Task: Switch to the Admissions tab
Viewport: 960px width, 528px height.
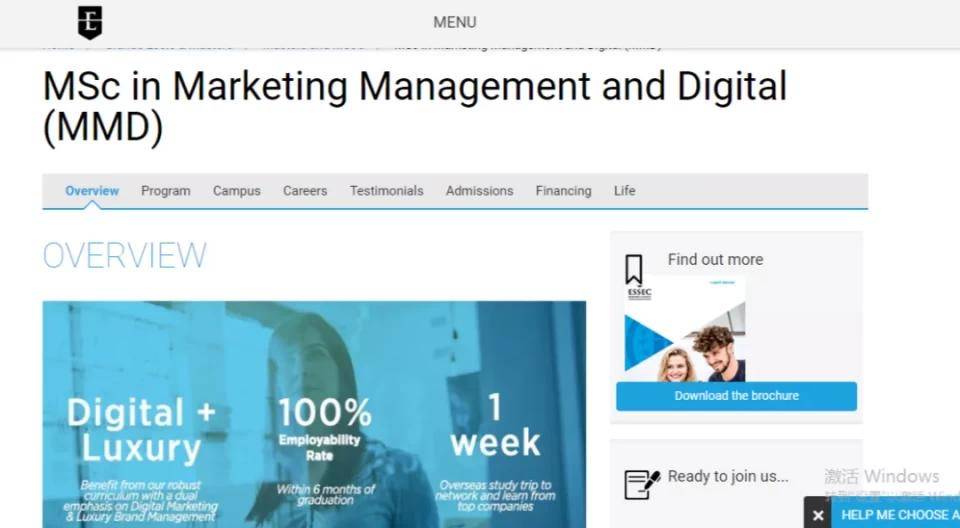Action: coord(479,190)
